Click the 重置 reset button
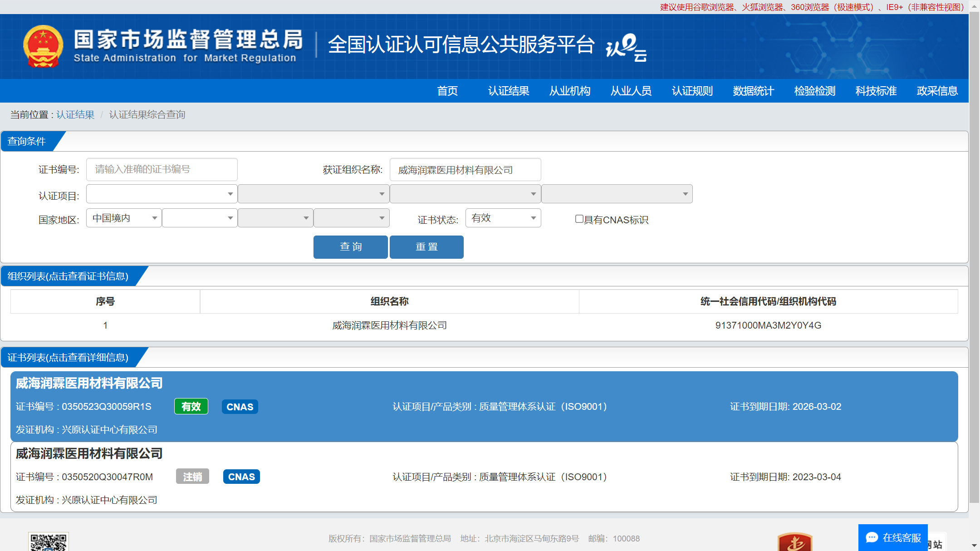Screen dimensions: 980x551 coord(426,247)
